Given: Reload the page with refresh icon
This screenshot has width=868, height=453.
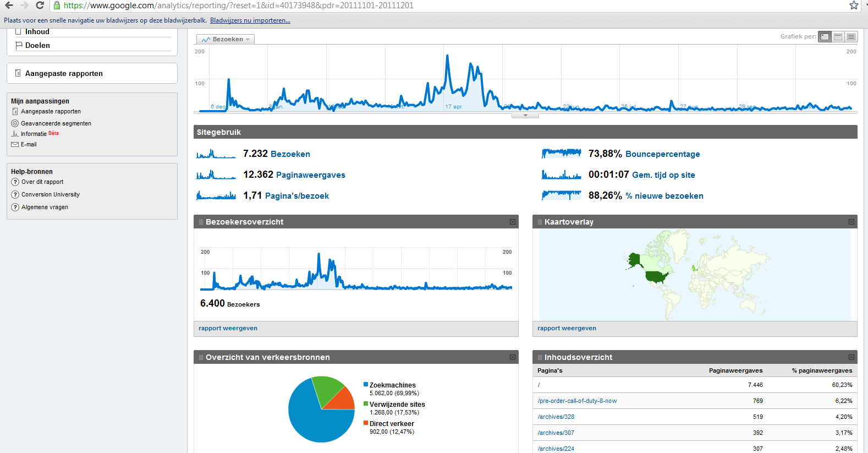Looking at the screenshot, I should (40, 6).
